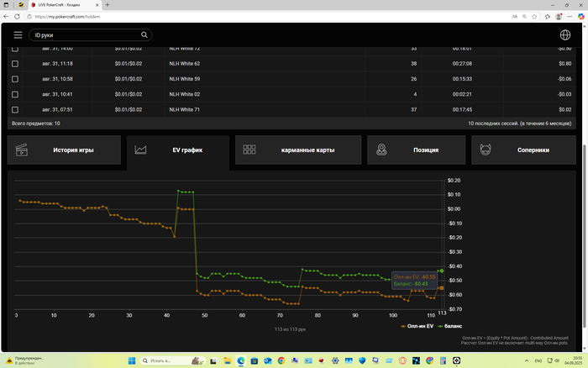Click the $0.80 result cell
Image resolution: width=588 pixels, height=368 pixels.
point(565,64)
